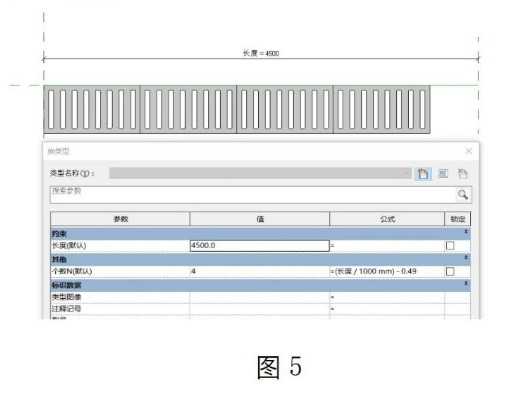Click the Rename Type icon
The height and width of the screenshot is (393, 521).
pos(443,174)
